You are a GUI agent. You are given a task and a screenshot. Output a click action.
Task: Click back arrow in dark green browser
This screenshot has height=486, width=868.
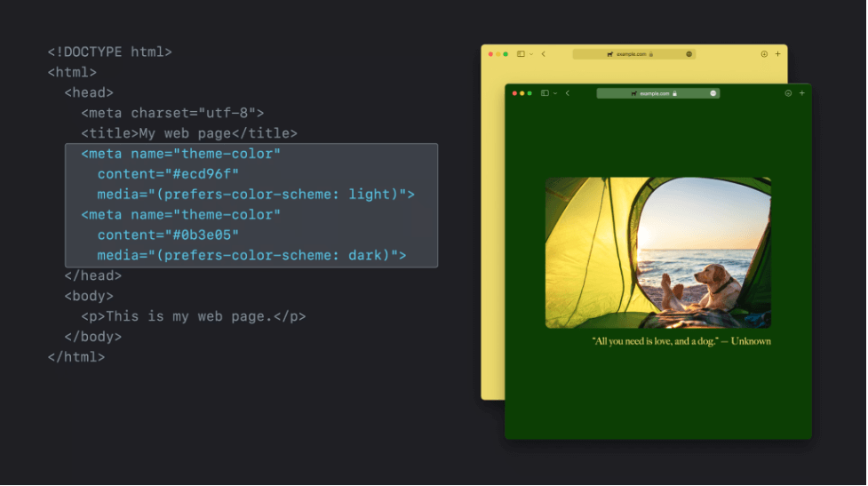pos(568,93)
